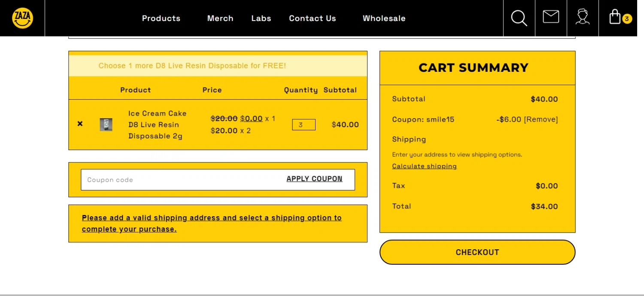Click the Subtotal $40.00 value in Cart Summary
Viewport: 644px width, 303px height.
click(x=544, y=99)
